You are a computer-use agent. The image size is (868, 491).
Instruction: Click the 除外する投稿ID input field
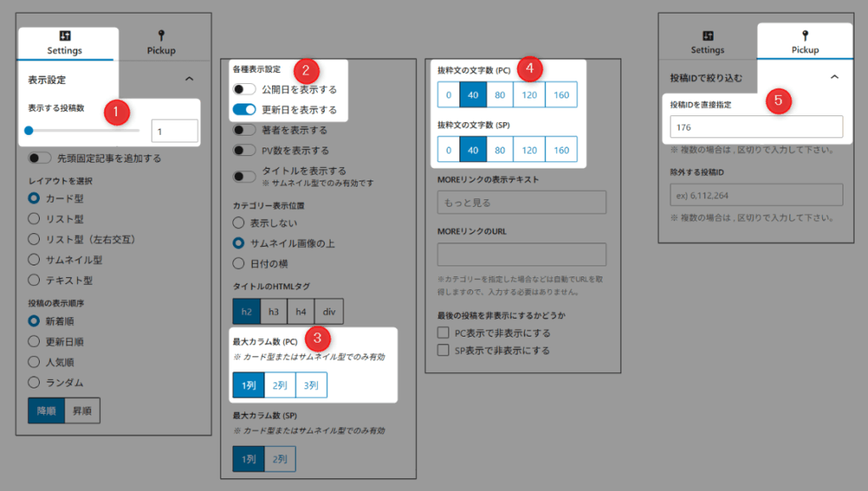756,195
